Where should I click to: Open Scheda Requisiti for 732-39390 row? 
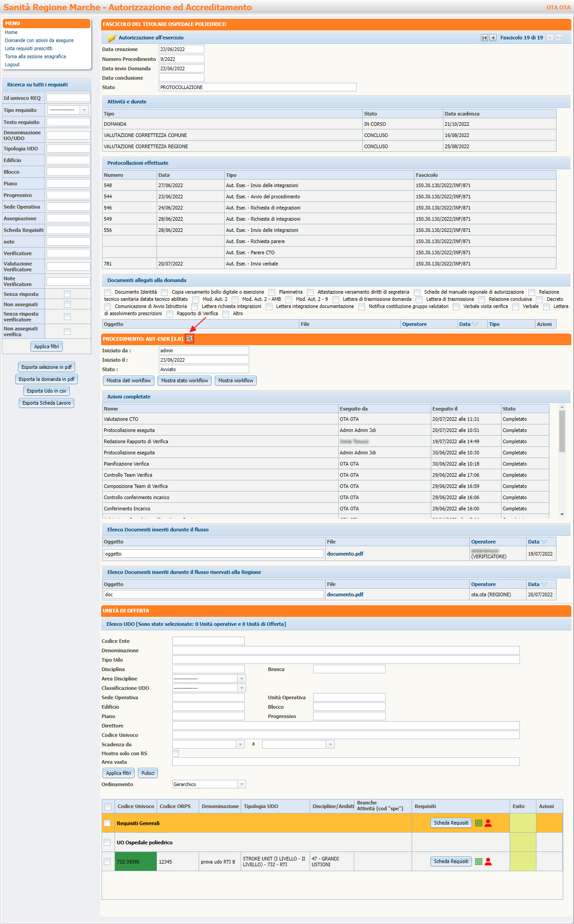451,861
